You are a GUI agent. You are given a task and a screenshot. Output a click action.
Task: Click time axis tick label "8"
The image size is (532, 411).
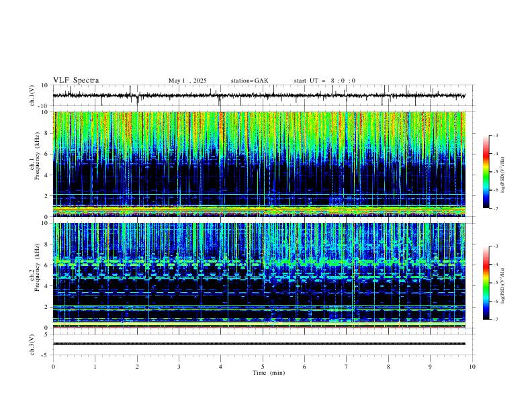pyautogui.click(x=388, y=367)
